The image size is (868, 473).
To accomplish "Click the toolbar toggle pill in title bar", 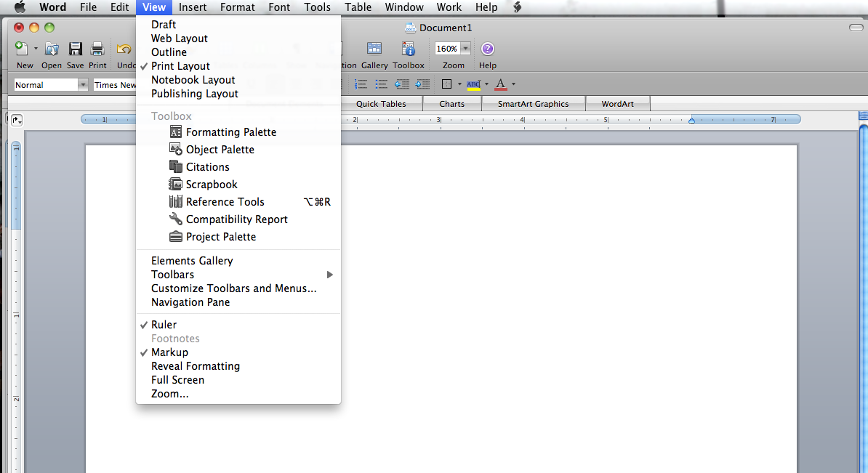I will tap(856, 28).
